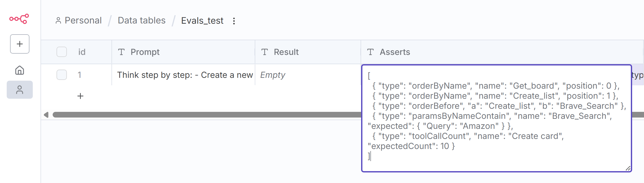Click the text type icon beside Prompt
Viewport: 644px width, 183px height.
[x=121, y=52]
